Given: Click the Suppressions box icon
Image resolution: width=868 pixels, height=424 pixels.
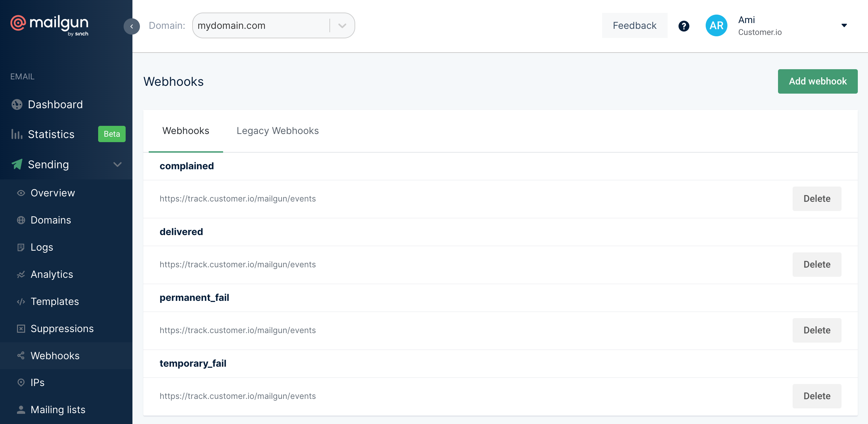Looking at the screenshot, I should 21,329.
